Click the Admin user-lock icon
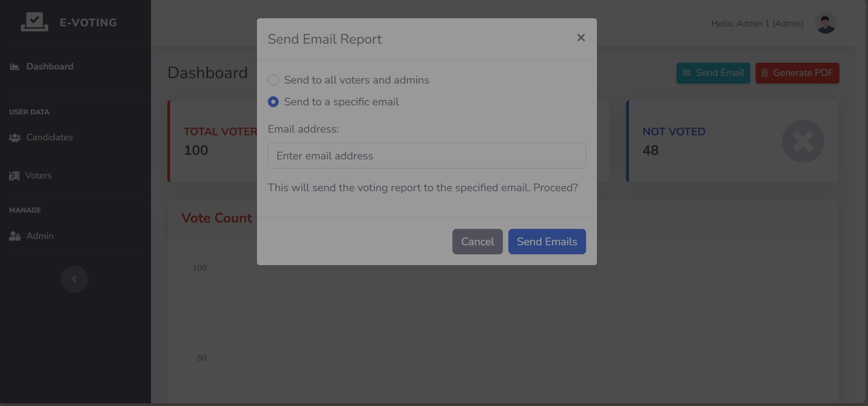Image resolution: width=868 pixels, height=406 pixels. tap(15, 236)
